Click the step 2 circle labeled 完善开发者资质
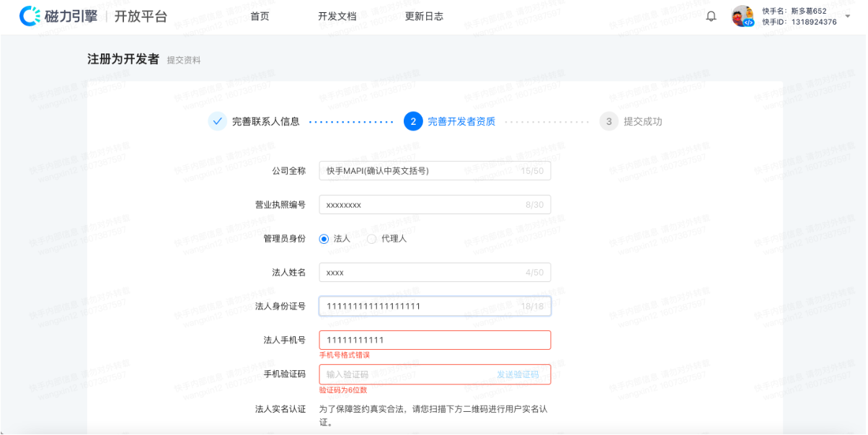Viewport: 868px width, 435px height. tap(412, 121)
